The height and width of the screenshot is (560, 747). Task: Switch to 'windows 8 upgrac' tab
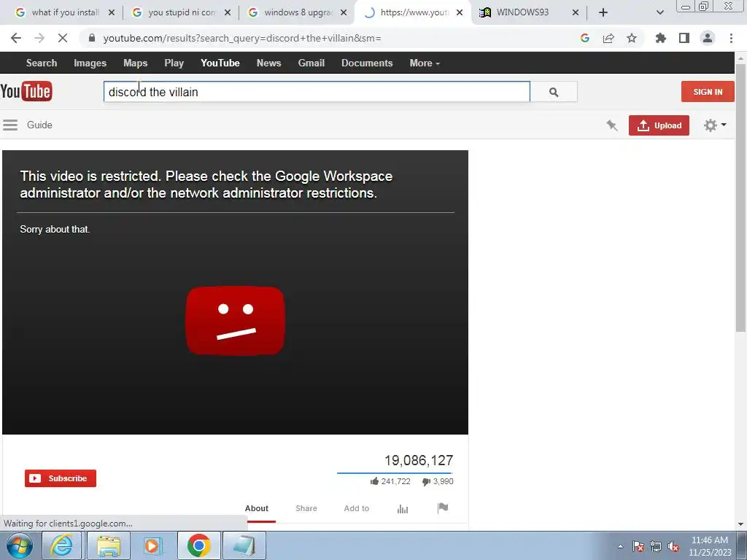tap(298, 12)
